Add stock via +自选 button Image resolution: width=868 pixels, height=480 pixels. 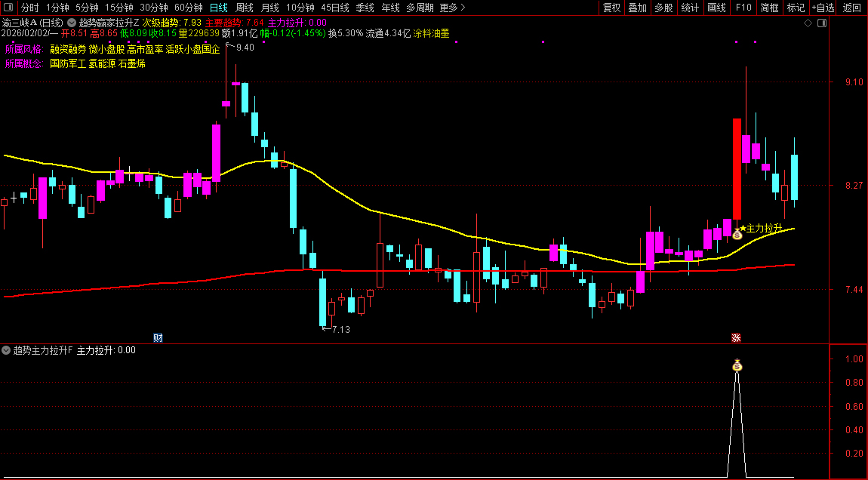click(823, 8)
